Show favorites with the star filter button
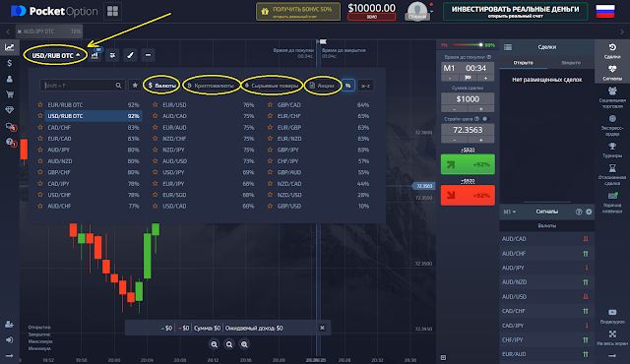Viewport: 630px width, 364px height. [x=135, y=85]
